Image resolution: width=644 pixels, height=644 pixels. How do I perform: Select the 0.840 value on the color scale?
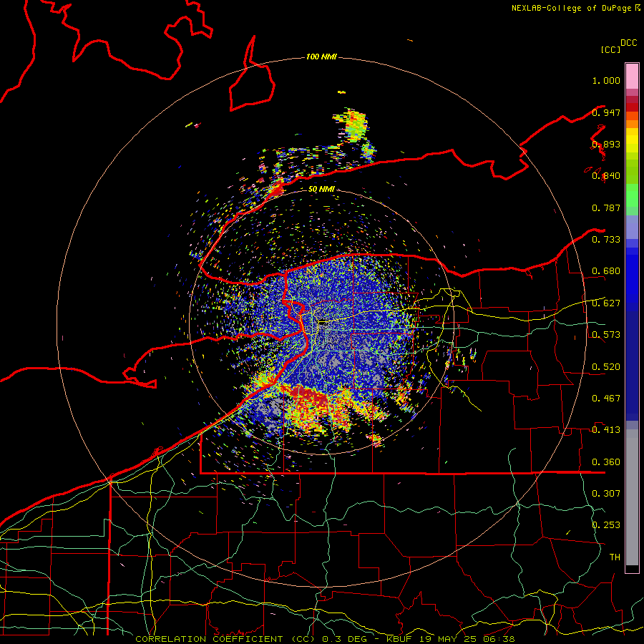pyautogui.click(x=606, y=176)
